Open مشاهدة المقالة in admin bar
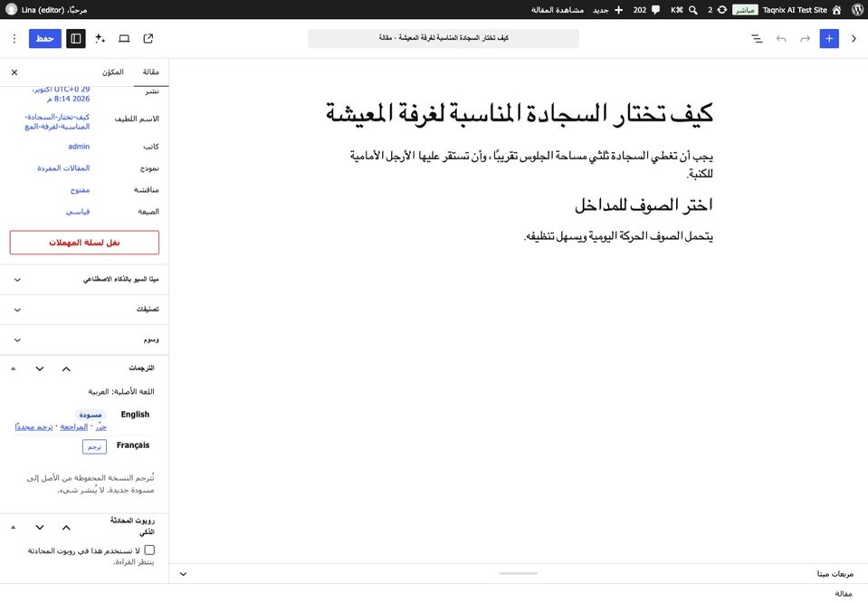The height and width of the screenshot is (603, 868). pyautogui.click(x=558, y=9)
